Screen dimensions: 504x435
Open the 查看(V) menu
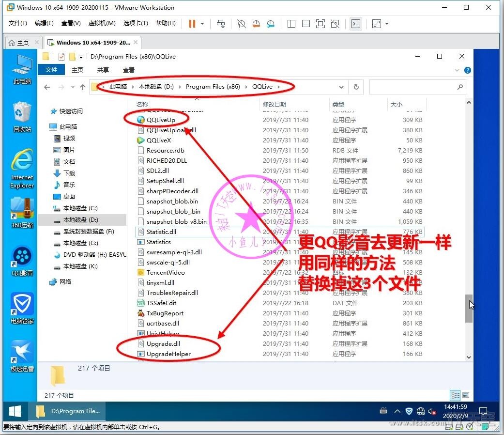click(71, 23)
